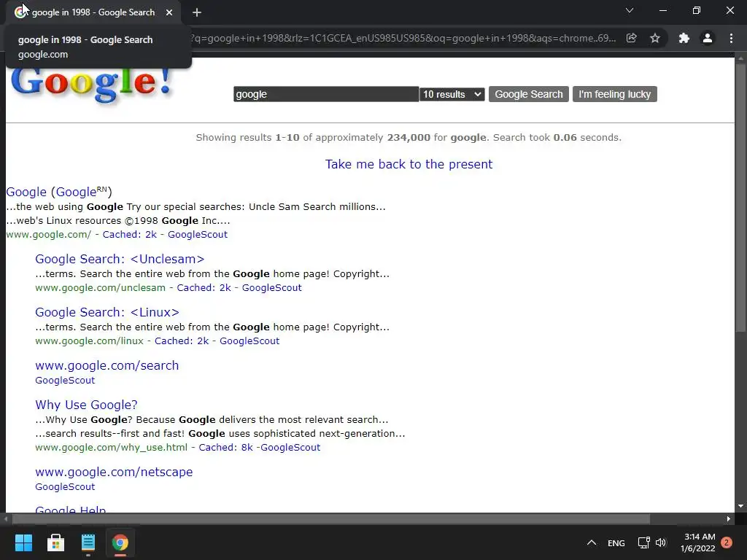Click the green www.google.com/ URL text
The height and width of the screenshot is (560, 747).
(x=49, y=234)
